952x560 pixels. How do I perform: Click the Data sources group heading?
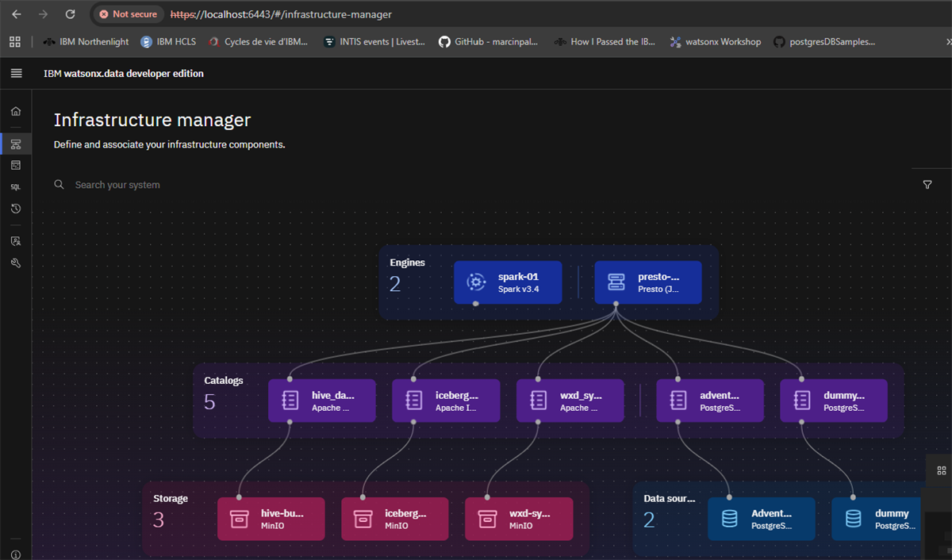coord(670,499)
